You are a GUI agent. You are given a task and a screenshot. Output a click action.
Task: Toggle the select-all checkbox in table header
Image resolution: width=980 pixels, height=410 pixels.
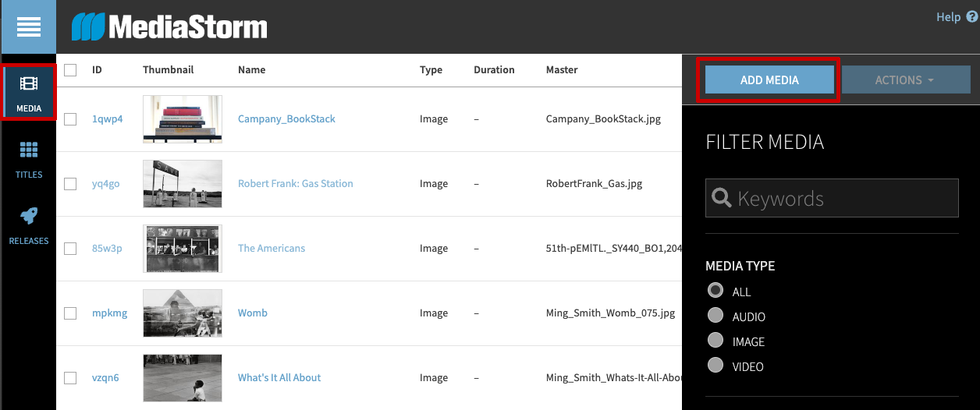click(x=70, y=70)
